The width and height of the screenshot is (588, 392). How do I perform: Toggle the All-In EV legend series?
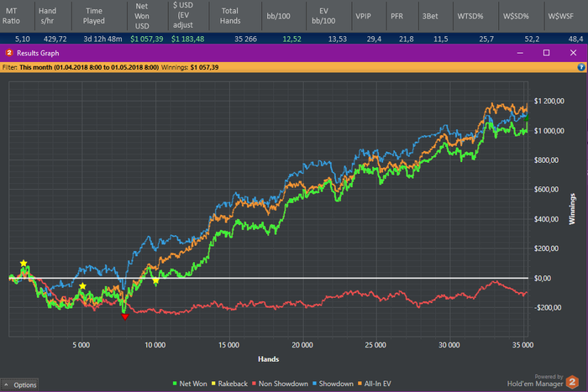pyautogui.click(x=375, y=384)
